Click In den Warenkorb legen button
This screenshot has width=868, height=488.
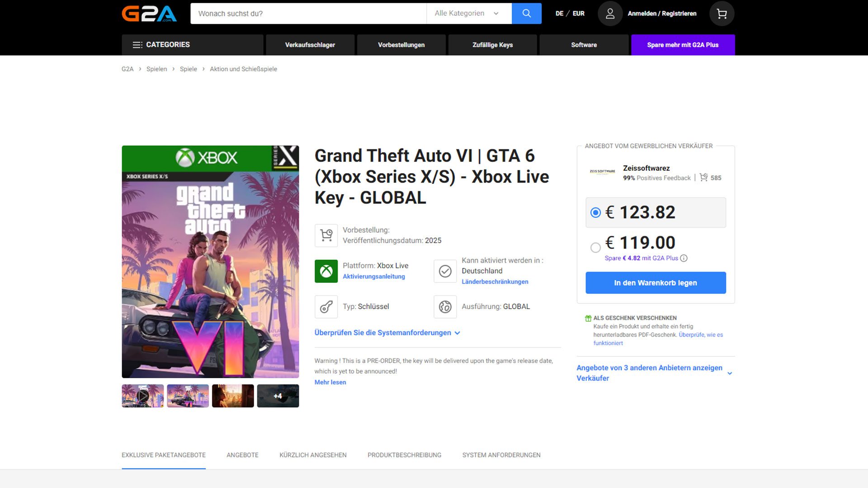655,283
